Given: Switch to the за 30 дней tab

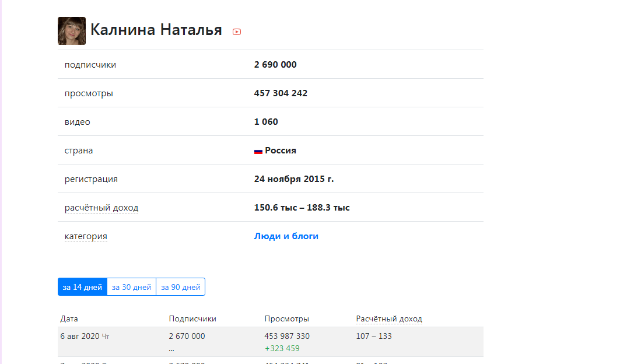Looking at the screenshot, I should click(x=131, y=287).
